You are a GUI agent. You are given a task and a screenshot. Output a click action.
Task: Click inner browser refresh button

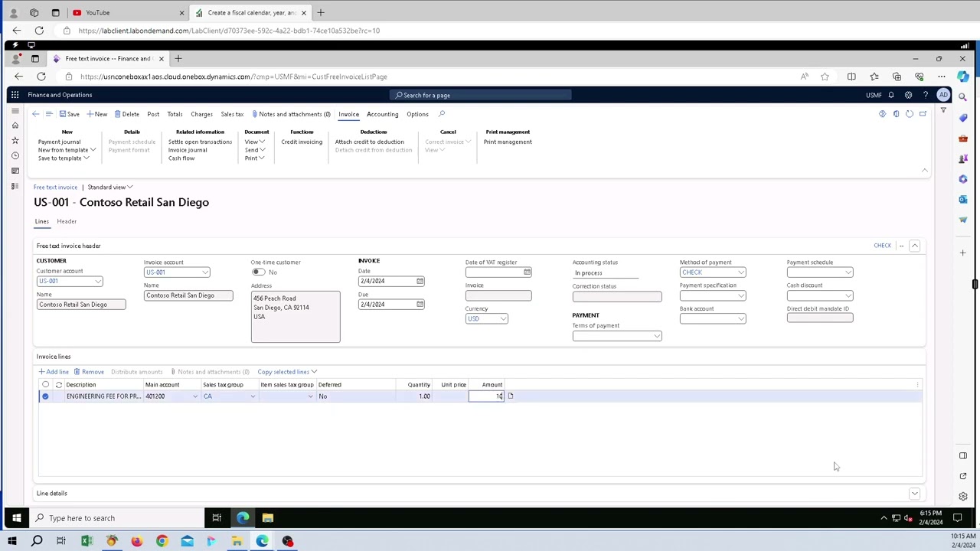(x=41, y=77)
